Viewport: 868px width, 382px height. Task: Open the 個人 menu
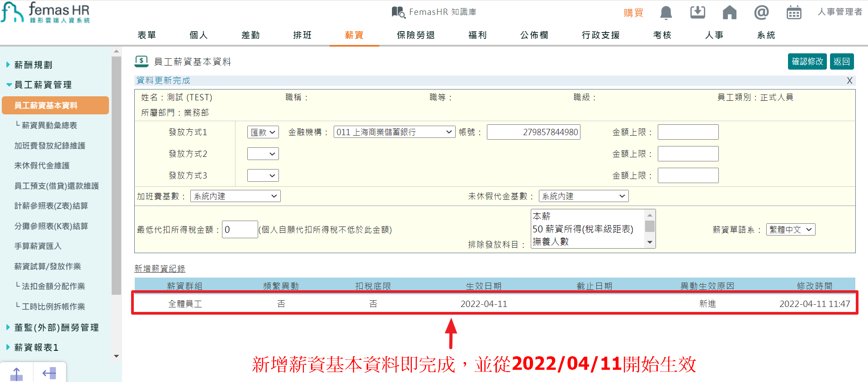click(198, 35)
